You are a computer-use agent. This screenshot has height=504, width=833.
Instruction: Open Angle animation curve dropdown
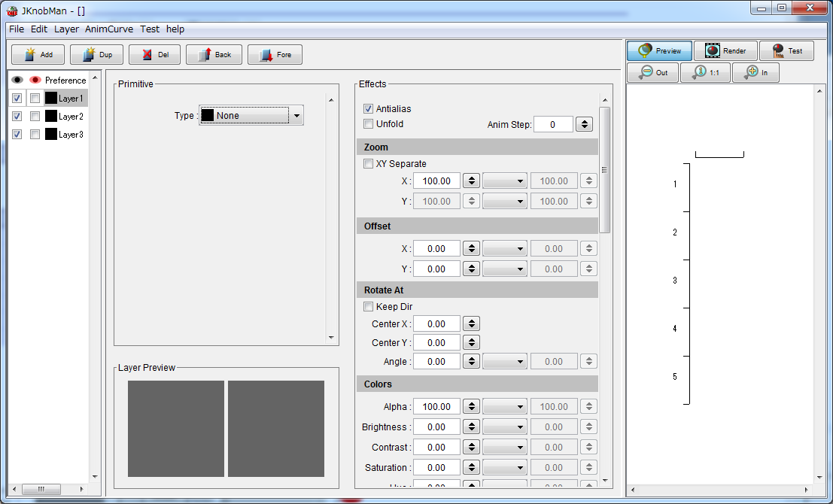point(505,362)
